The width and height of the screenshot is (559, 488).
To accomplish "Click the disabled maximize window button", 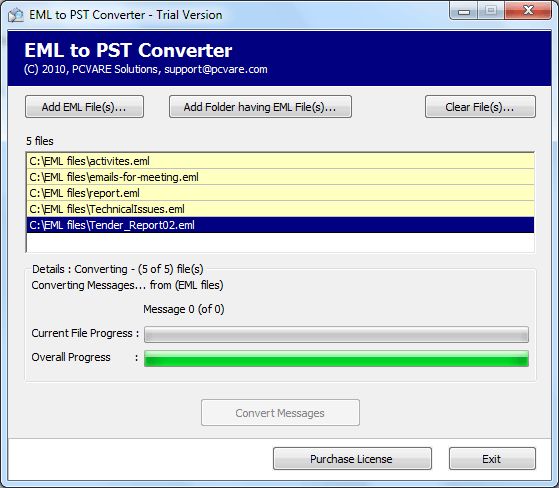I will 491,11.
